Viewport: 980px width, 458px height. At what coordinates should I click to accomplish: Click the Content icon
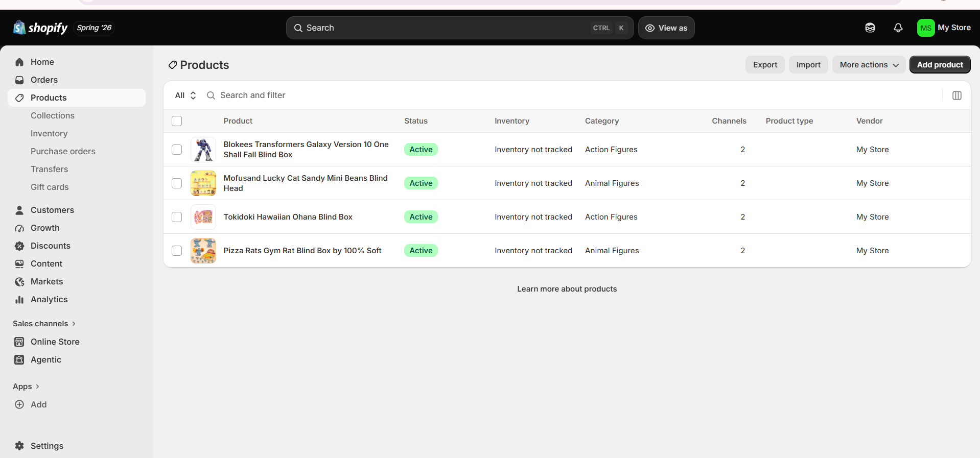(x=19, y=263)
